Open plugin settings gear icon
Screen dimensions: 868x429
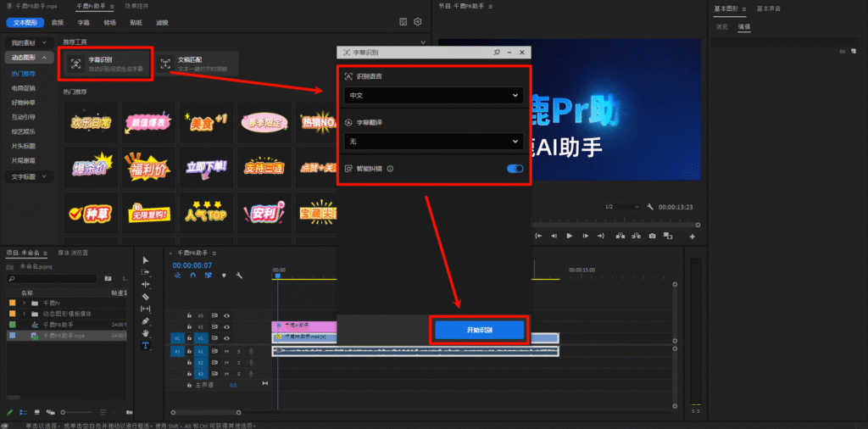coord(418,21)
